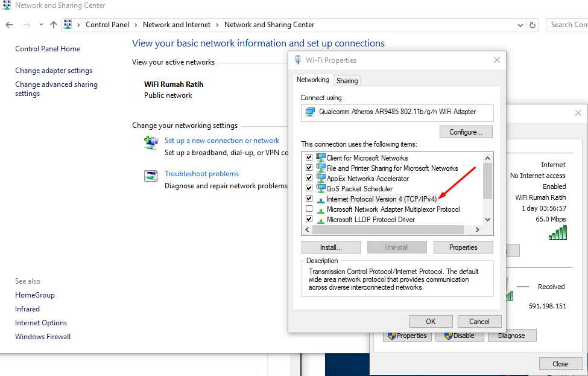Toggle Microsoft LLDP Protocol Driver checkbox
588x376 pixels.
tap(309, 218)
